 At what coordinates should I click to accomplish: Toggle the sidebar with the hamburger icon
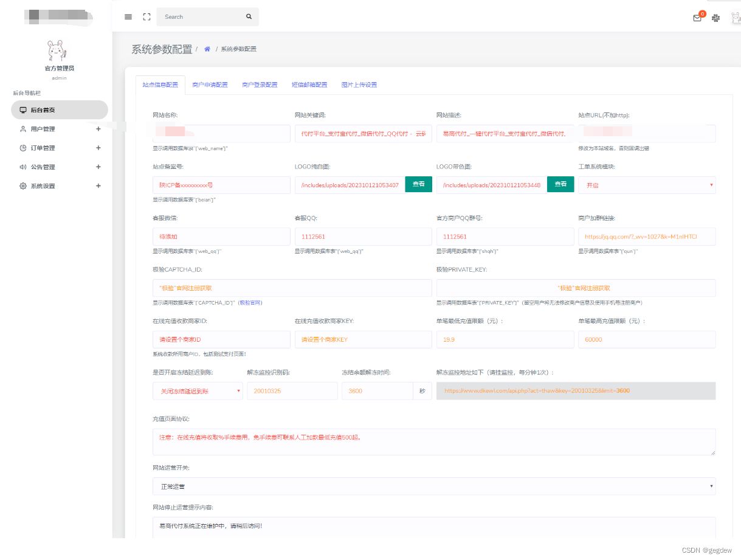(x=128, y=16)
